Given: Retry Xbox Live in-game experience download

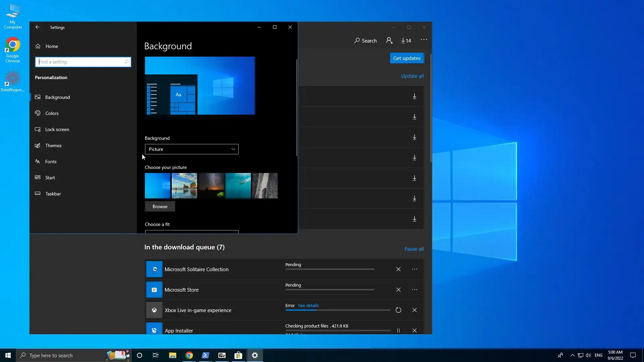Looking at the screenshot, I should click(398, 310).
